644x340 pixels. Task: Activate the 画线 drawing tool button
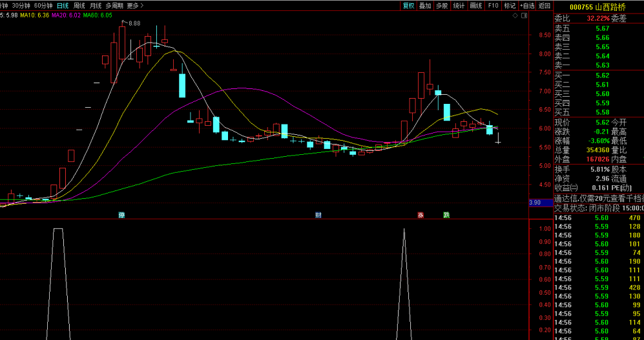[475, 6]
